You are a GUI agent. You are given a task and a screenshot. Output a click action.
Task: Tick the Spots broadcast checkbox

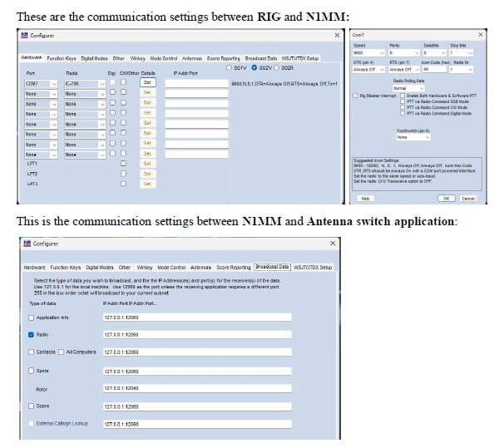(x=31, y=371)
